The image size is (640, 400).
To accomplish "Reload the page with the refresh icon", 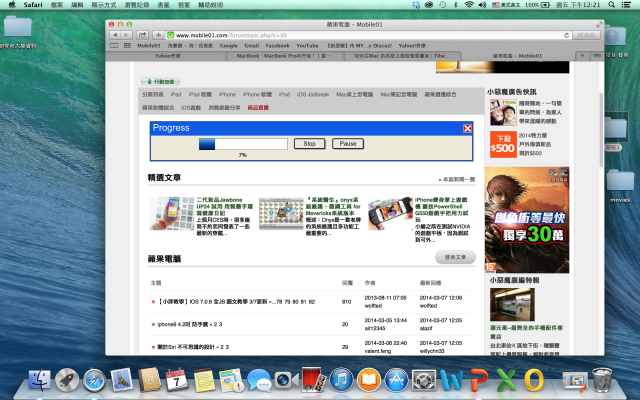I will 567,36.
